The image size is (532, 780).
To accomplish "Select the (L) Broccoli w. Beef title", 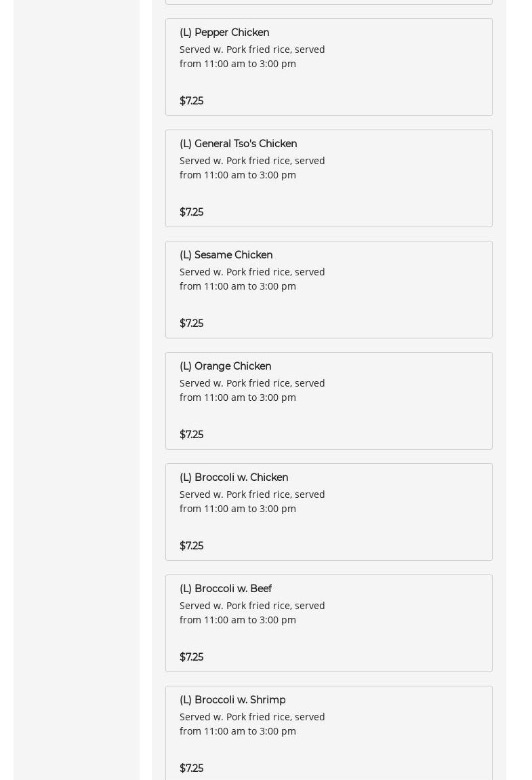I will [x=225, y=589].
